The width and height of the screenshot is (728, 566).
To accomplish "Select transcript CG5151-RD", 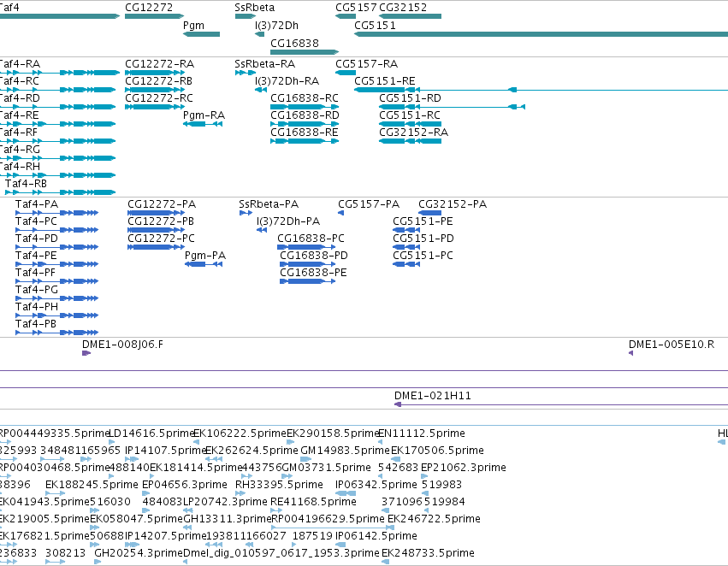I will click(453, 107).
